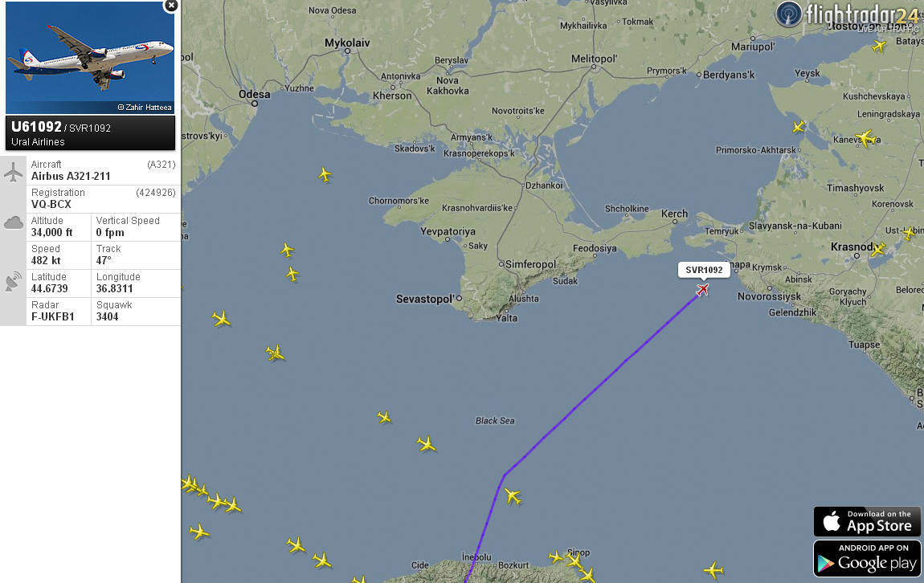Select yellow plane west of Chornomors'ke

pyautogui.click(x=325, y=174)
